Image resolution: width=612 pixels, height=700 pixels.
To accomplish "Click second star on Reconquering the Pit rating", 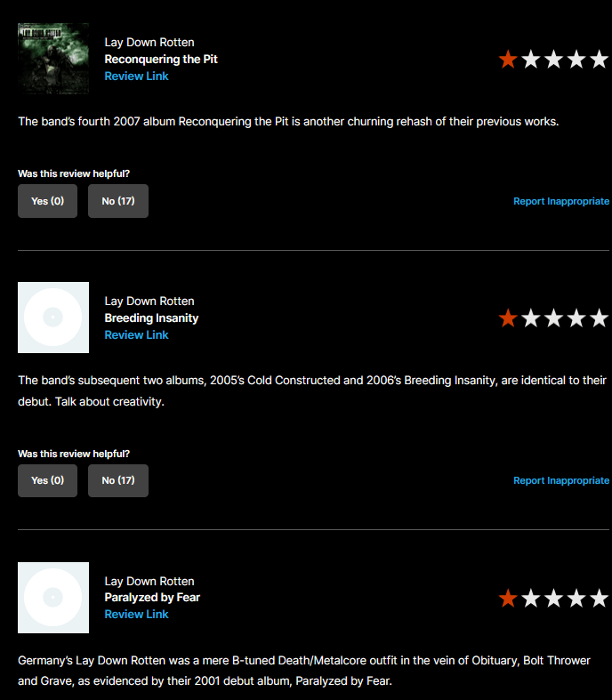I will [531, 60].
